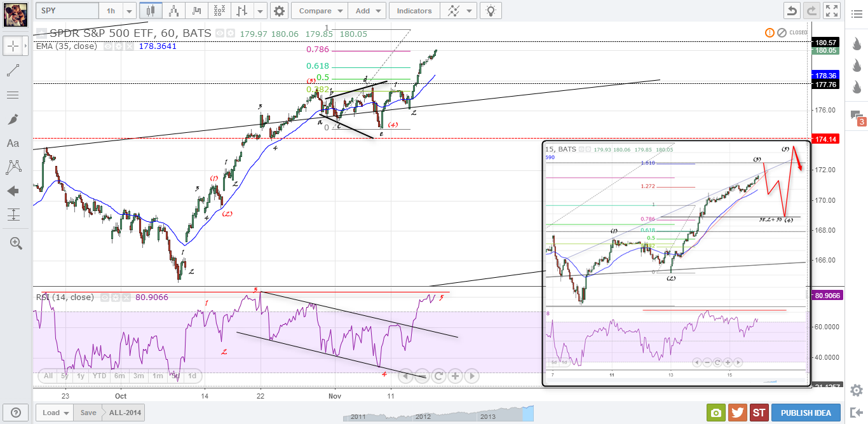
Task: Reset the chart view button
Action: pyautogui.click(x=438, y=376)
